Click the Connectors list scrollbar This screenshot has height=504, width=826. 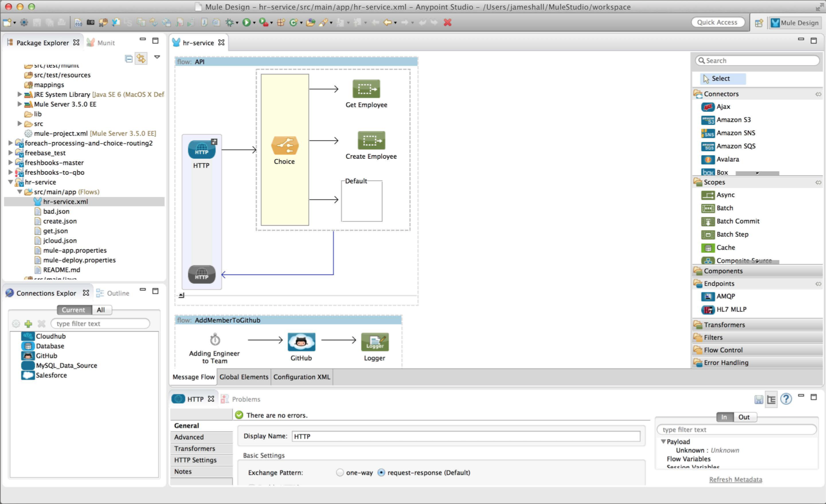pyautogui.click(x=757, y=173)
